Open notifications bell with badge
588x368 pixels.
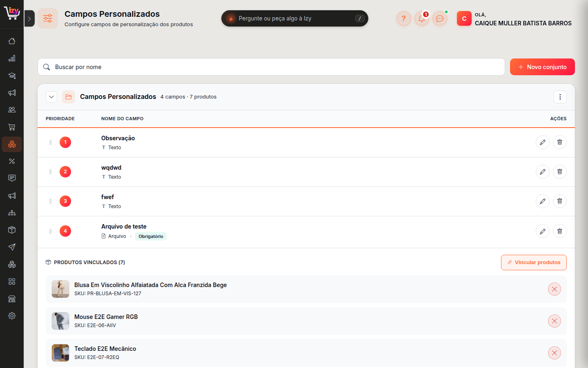point(422,18)
